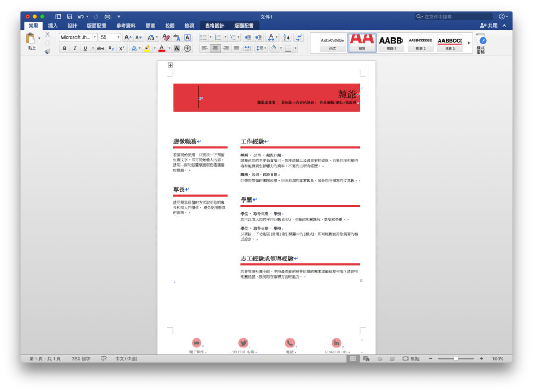Click the Paste clipboard icon

(x=31, y=38)
